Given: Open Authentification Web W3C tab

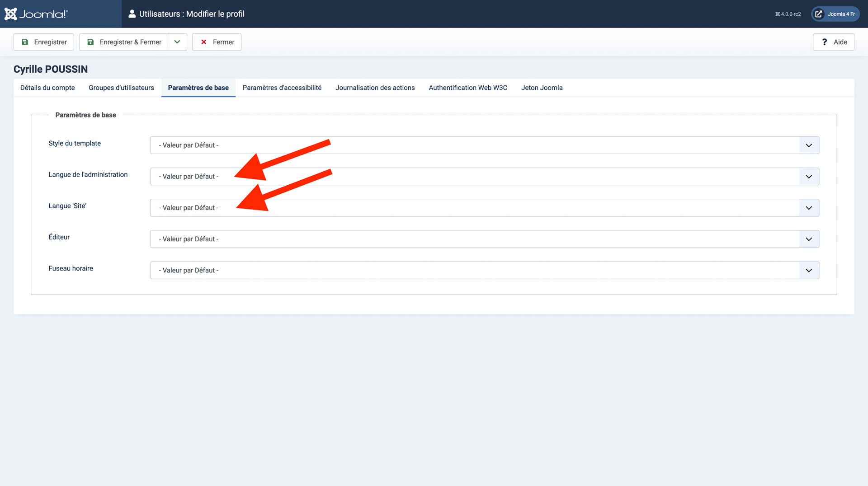Looking at the screenshot, I should pos(468,88).
